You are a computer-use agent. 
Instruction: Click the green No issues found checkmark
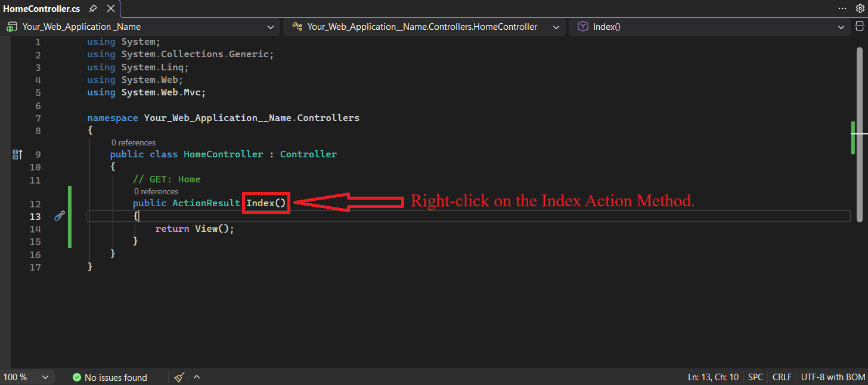(x=76, y=377)
